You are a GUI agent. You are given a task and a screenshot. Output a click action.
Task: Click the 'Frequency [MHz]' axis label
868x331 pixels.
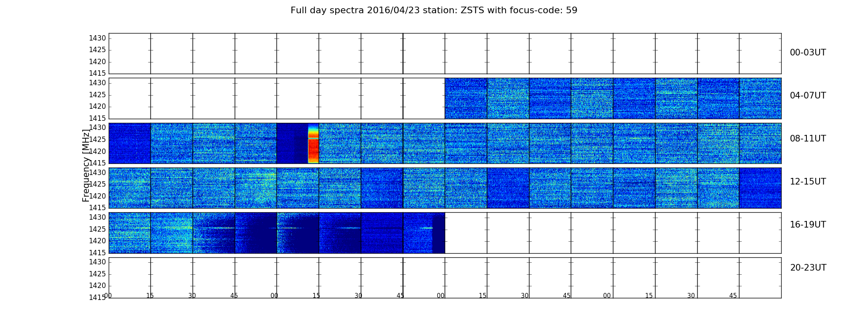click(86, 165)
